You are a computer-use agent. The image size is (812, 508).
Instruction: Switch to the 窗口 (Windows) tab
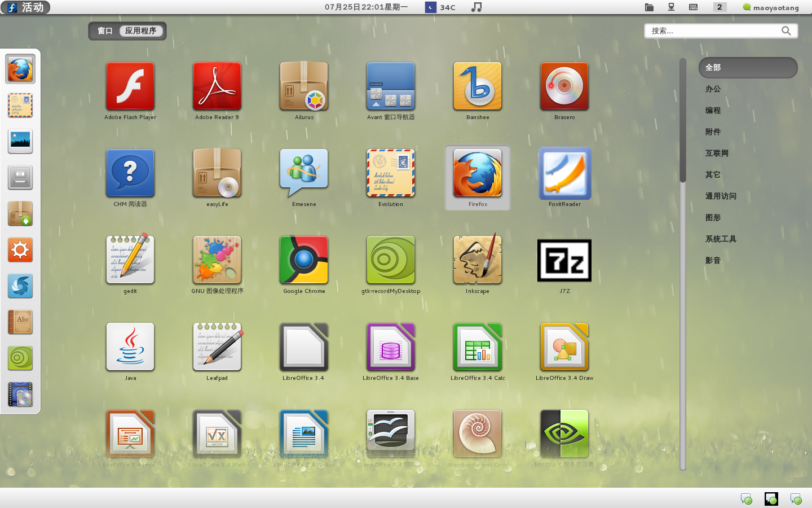click(x=105, y=31)
